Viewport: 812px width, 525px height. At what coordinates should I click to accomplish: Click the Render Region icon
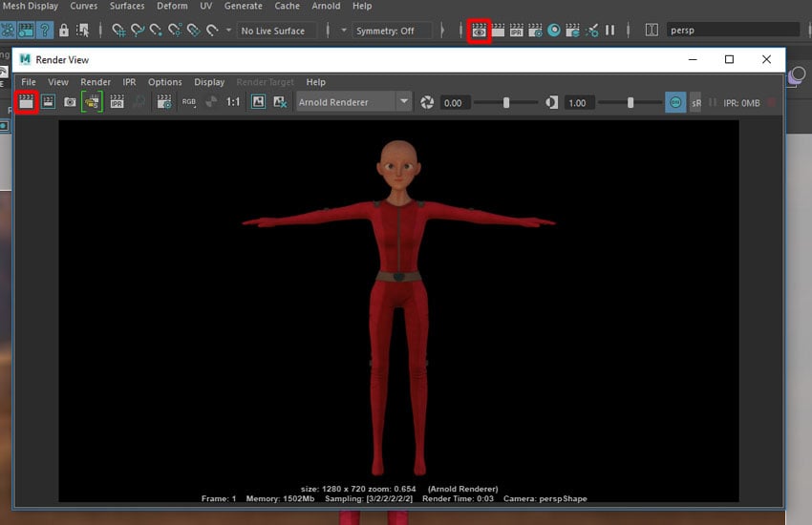click(x=47, y=101)
